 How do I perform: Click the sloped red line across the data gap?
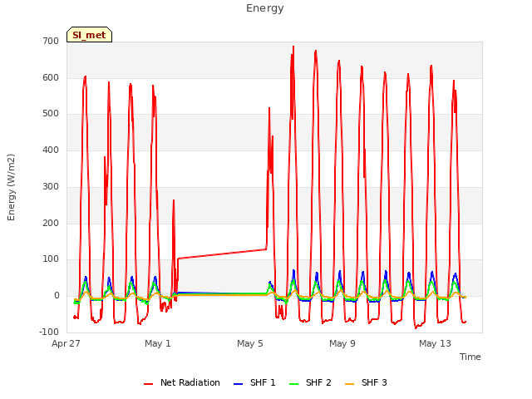click(x=222, y=254)
